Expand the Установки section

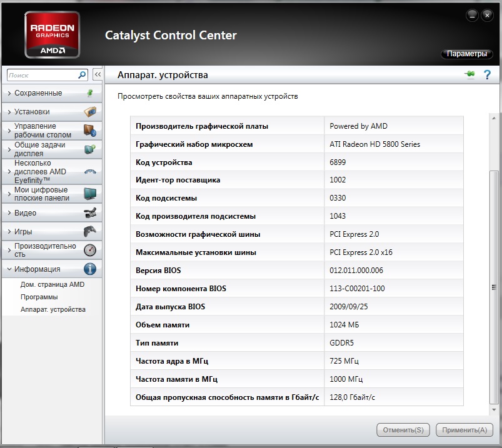coord(32,112)
